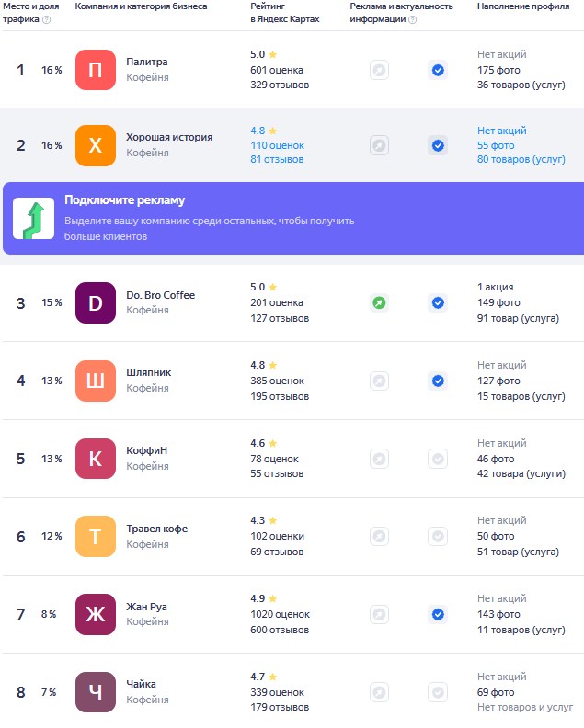Image resolution: width=584 pixels, height=728 pixels.
Task: Click the Палитра company avatar icon
Action: click(x=96, y=70)
